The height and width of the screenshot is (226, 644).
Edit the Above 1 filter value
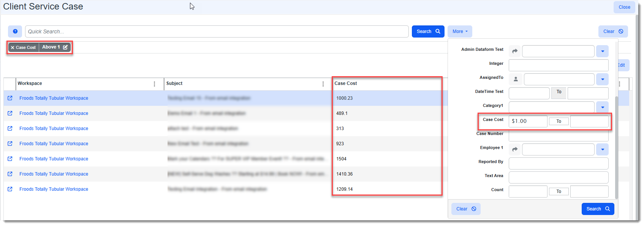click(65, 47)
